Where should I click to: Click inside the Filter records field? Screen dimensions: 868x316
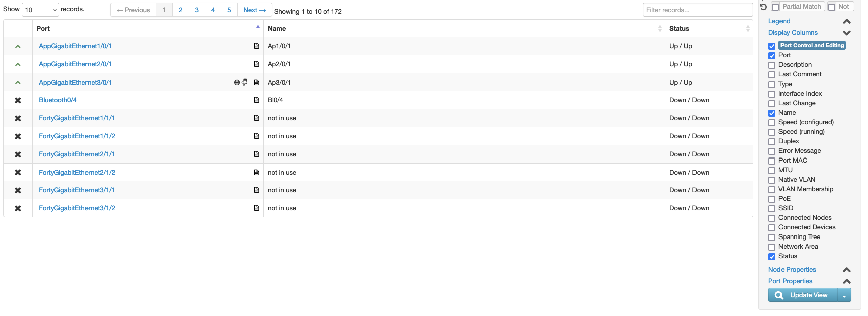(x=698, y=9)
